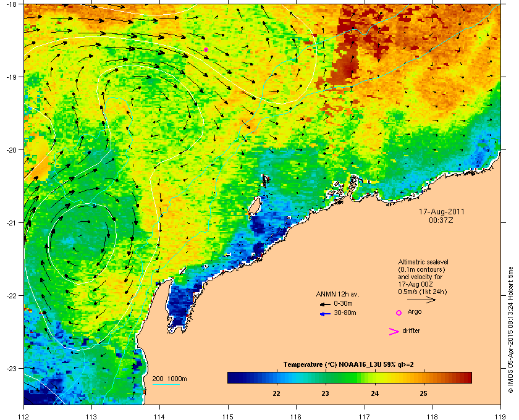The height and width of the screenshot is (420, 519).
Task: Click the latitude axis label '-21'
Action: point(11,223)
